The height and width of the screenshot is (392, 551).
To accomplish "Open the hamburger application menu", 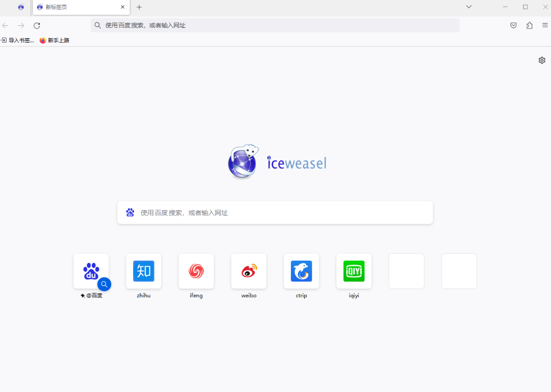I will point(545,25).
